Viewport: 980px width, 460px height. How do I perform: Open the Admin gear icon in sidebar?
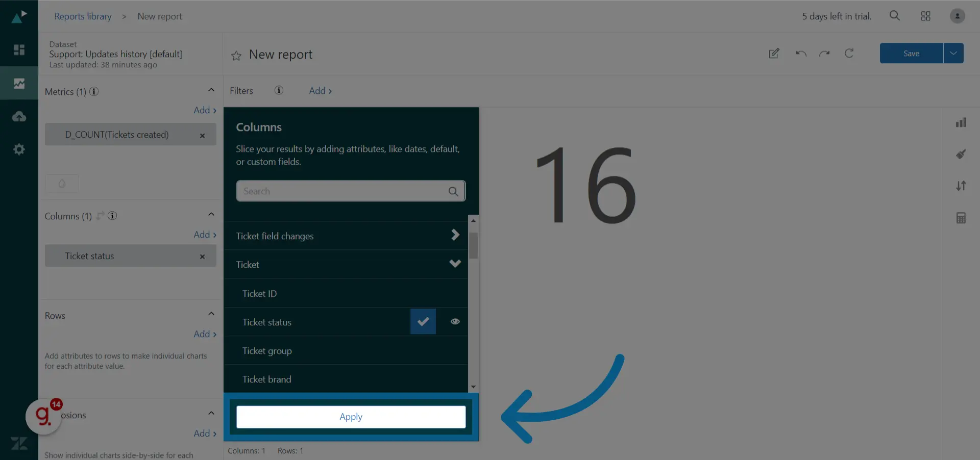[19, 149]
